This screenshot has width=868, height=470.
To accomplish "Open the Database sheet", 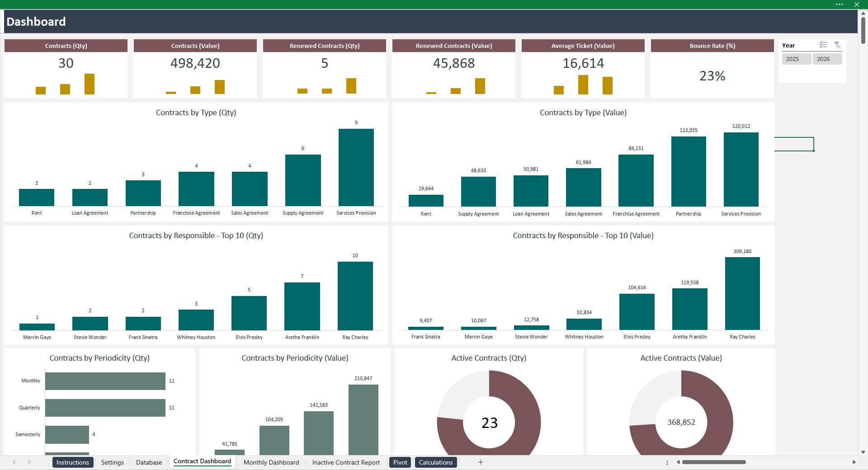I will point(149,462).
